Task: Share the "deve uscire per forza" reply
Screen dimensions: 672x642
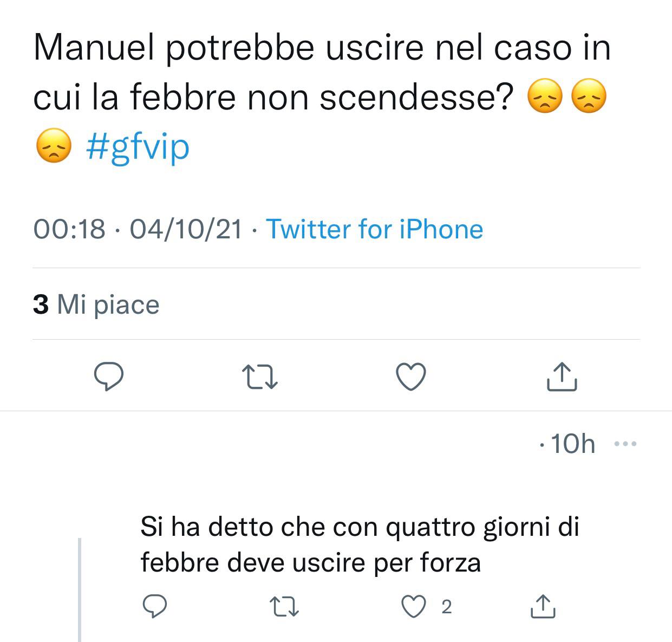Action: tap(542, 606)
